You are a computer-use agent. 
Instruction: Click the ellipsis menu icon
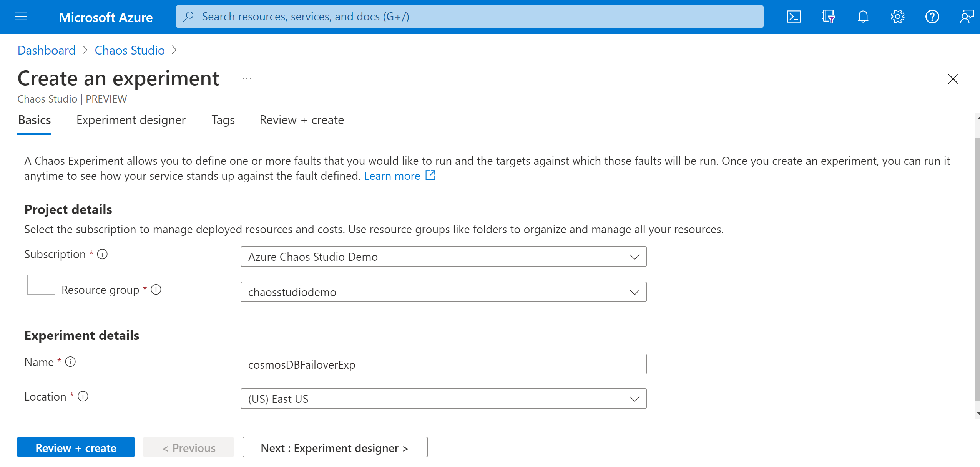[248, 79]
